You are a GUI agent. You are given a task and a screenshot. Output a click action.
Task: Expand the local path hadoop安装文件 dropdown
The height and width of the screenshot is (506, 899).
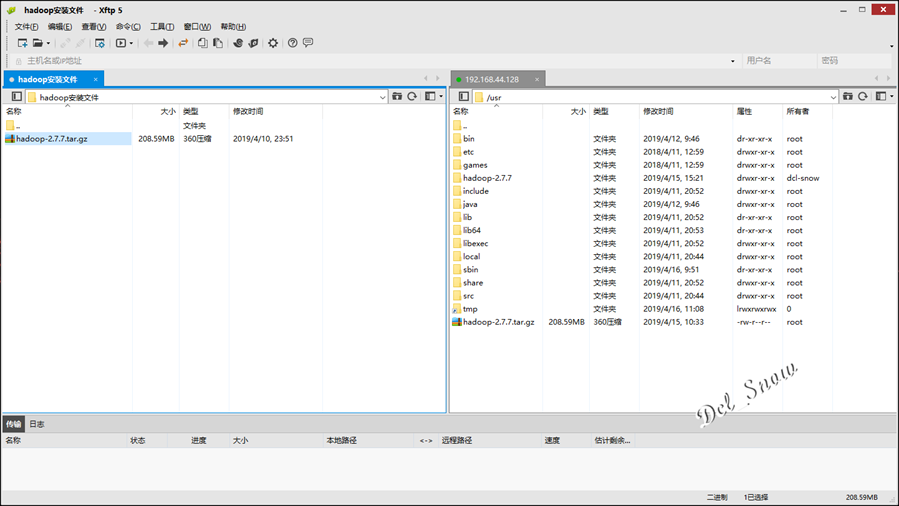tap(382, 97)
